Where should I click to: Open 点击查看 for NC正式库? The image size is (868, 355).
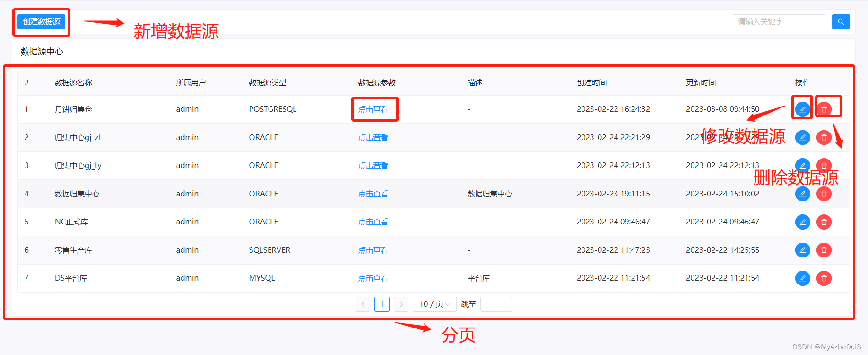373,222
